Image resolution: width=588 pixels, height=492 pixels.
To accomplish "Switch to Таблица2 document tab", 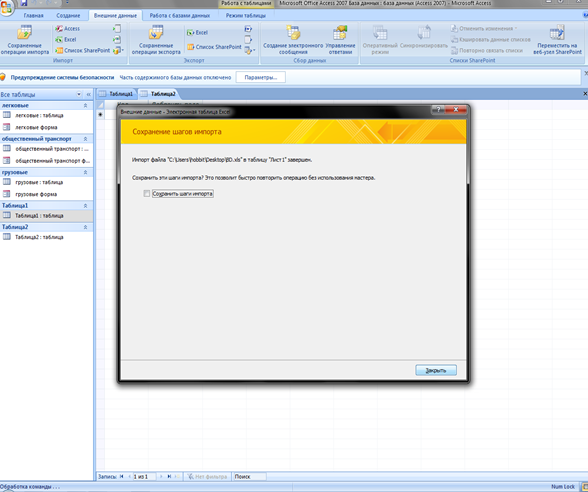I will [x=159, y=94].
